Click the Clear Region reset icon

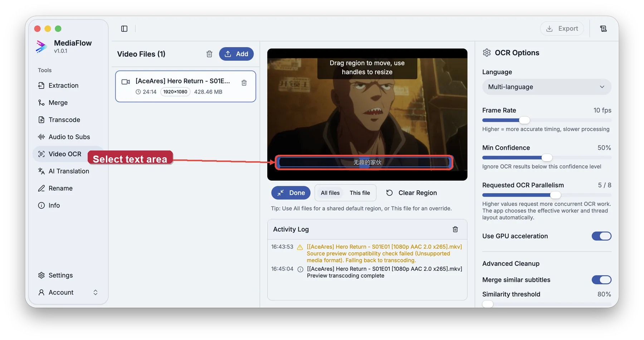[x=390, y=193]
